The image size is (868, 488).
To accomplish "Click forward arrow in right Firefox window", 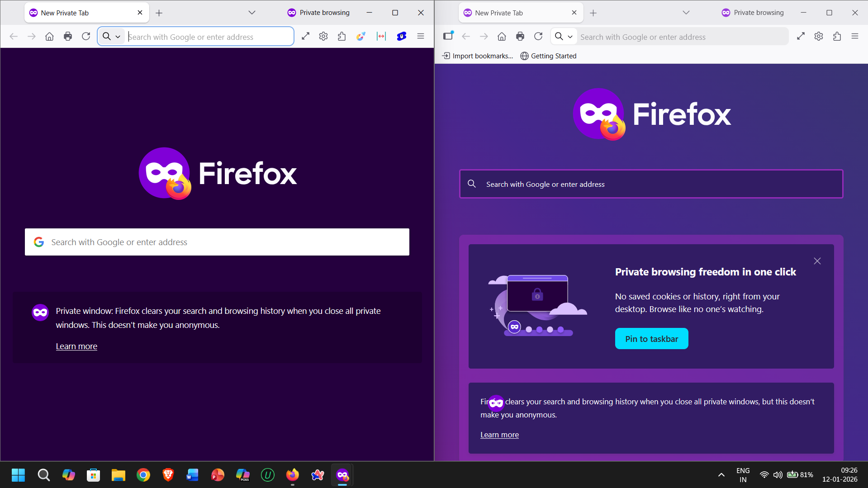I will [484, 37].
